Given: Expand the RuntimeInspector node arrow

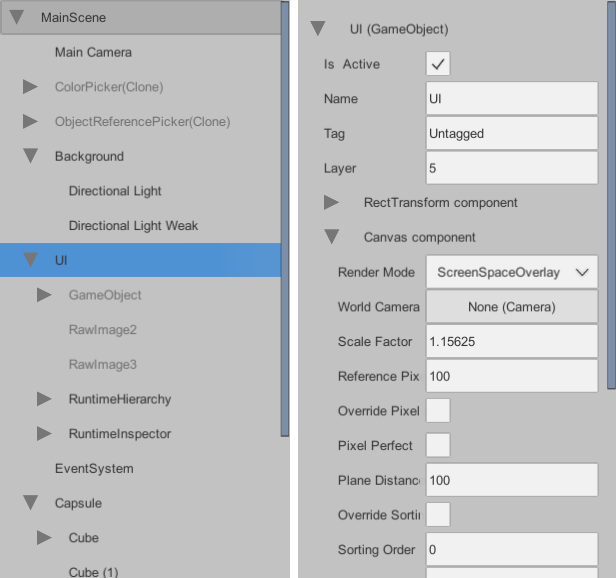Looking at the screenshot, I should coord(44,433).
